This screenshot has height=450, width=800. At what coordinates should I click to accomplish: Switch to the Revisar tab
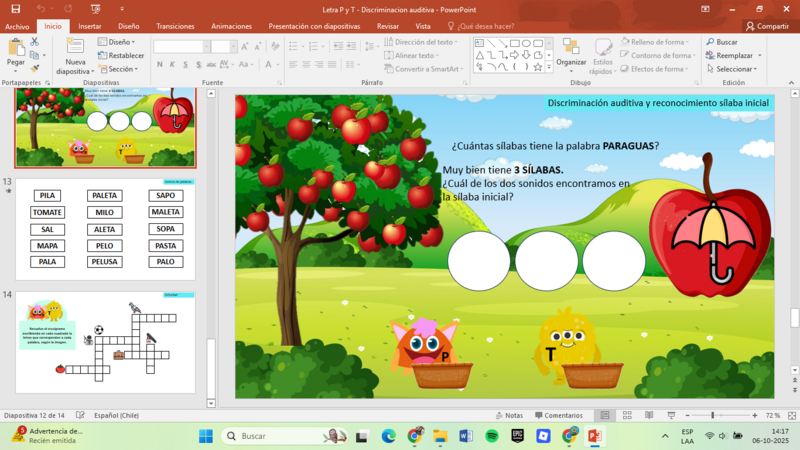tap(388, 26)
